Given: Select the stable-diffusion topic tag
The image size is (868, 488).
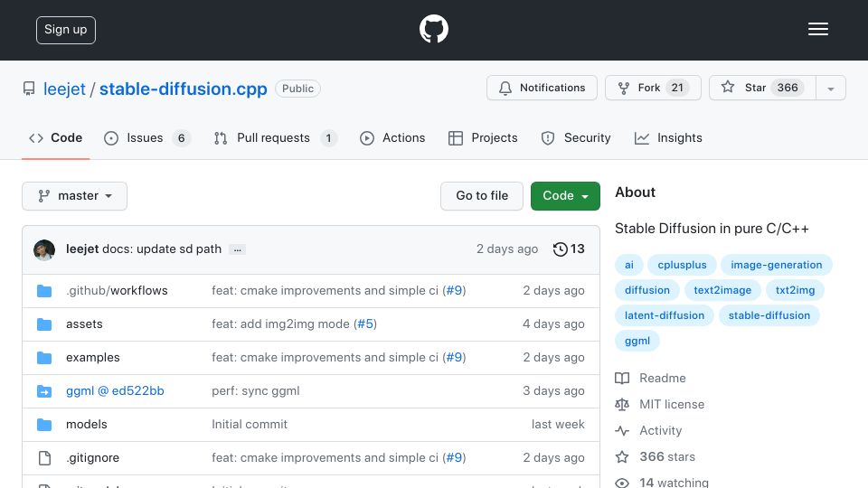Looking at the screenshot, I should click(769, 315).
